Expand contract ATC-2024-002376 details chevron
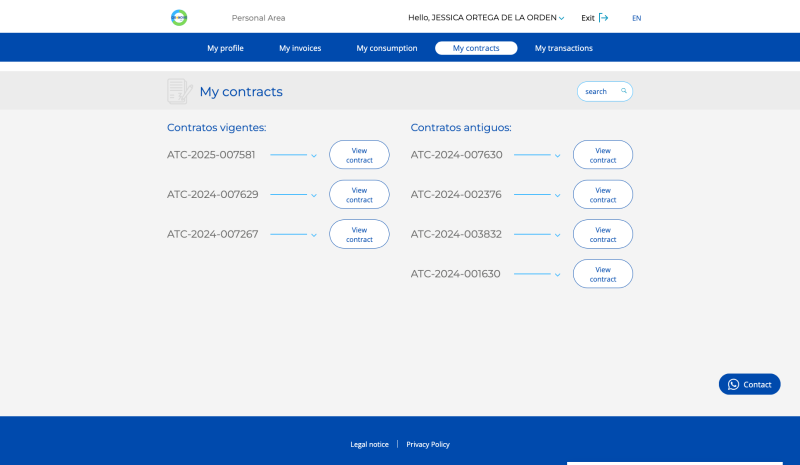 [x=558, y=195]
